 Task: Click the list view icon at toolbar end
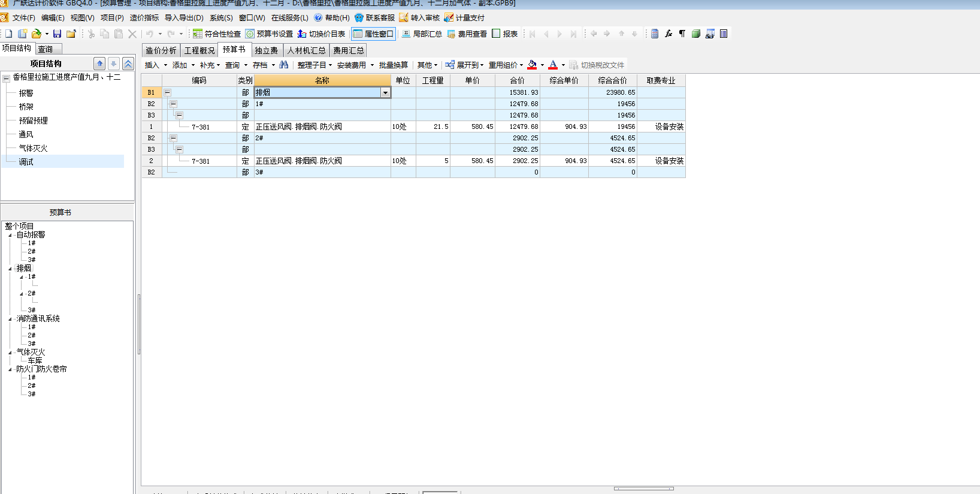pos(724,34)
